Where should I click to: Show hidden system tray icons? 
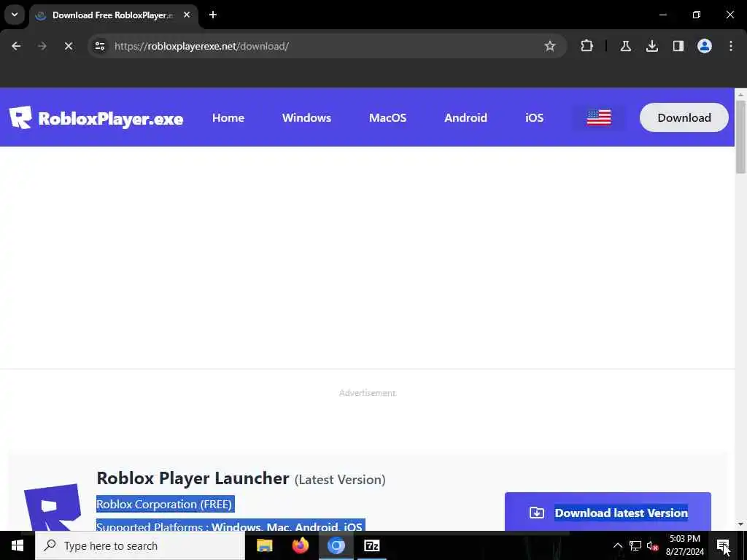coord(617,545)
